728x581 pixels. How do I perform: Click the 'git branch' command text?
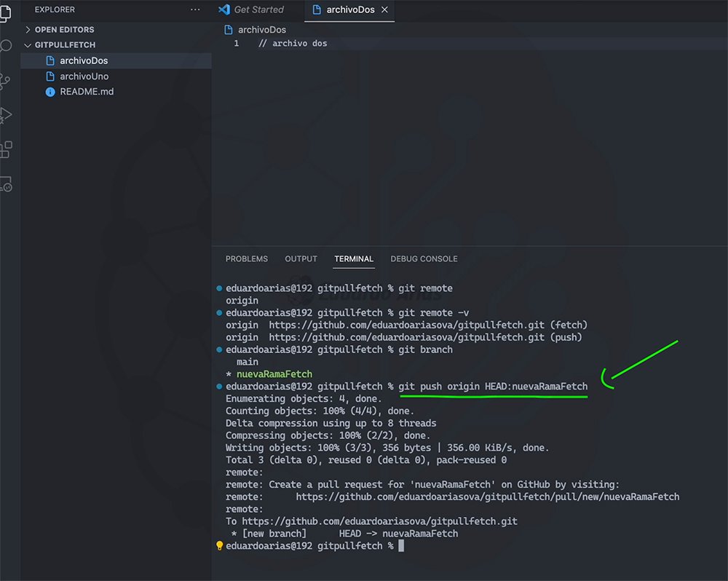point(425,349)
